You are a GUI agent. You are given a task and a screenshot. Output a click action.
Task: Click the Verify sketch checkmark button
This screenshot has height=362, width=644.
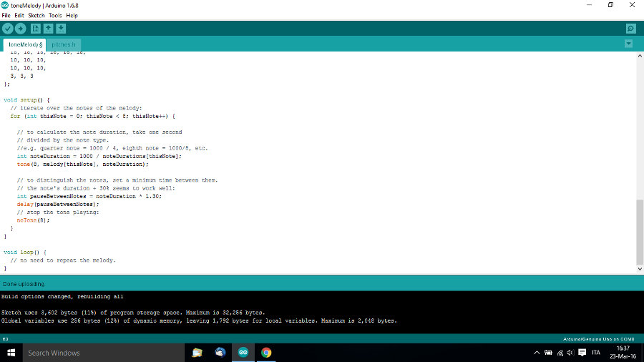7,29
